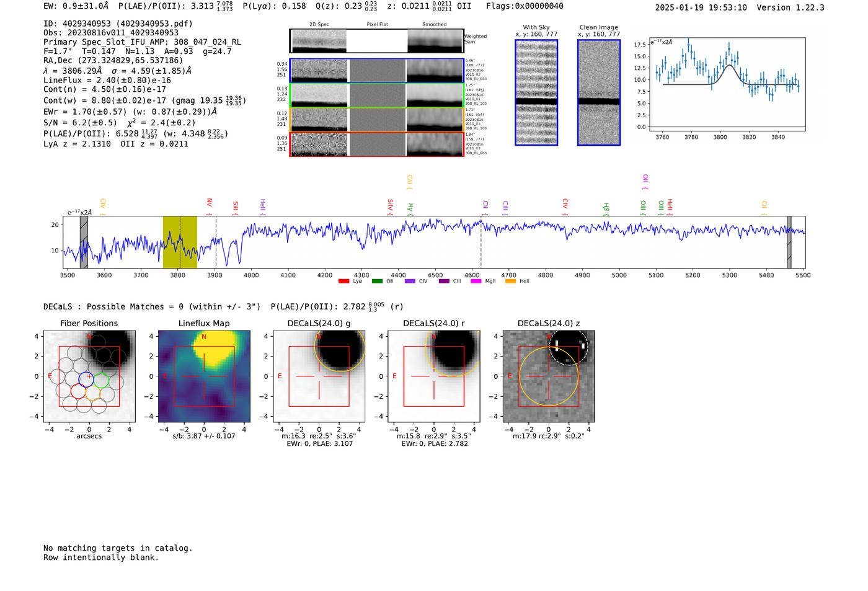Select the green-bordered fiber spectrum row
868x591 pixels.
[377, 96]
